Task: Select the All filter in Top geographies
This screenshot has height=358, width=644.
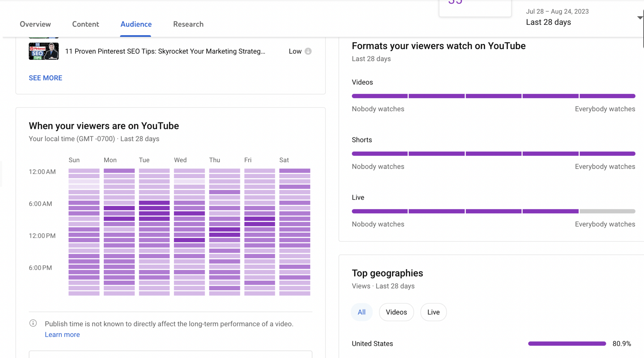Action: [361, 312]
